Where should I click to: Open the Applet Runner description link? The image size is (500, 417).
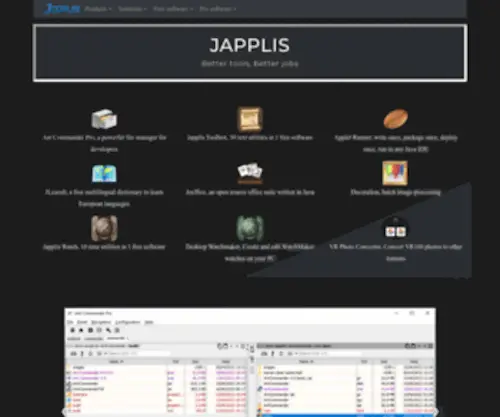[396, 143]
